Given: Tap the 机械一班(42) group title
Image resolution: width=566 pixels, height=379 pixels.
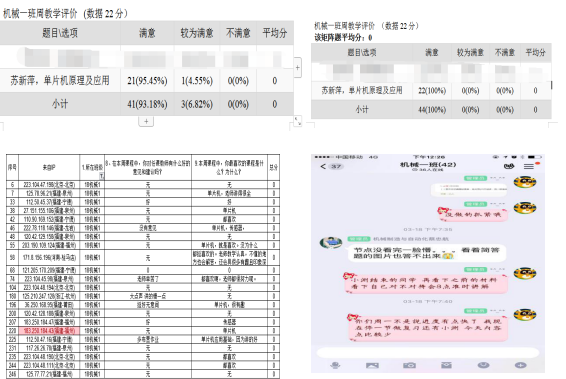Looking at the screenshot, I should coord(428,165).
